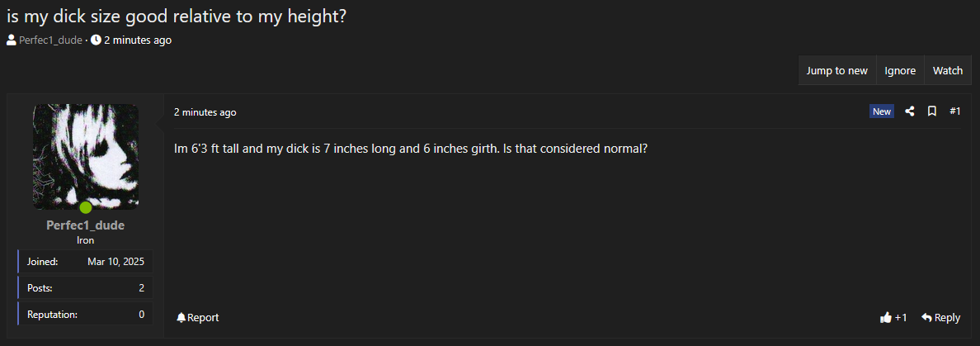Report the post using the bell icon
980x346 pixels.
tap(181, 318)
